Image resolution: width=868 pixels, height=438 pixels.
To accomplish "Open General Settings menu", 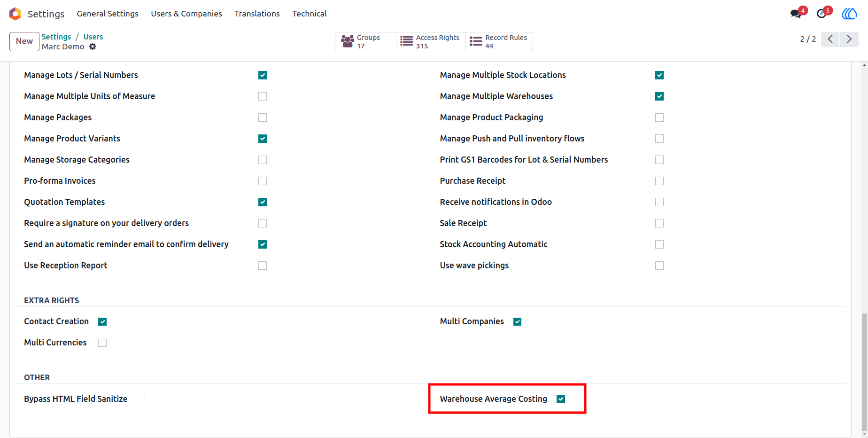I will [108, 14].
